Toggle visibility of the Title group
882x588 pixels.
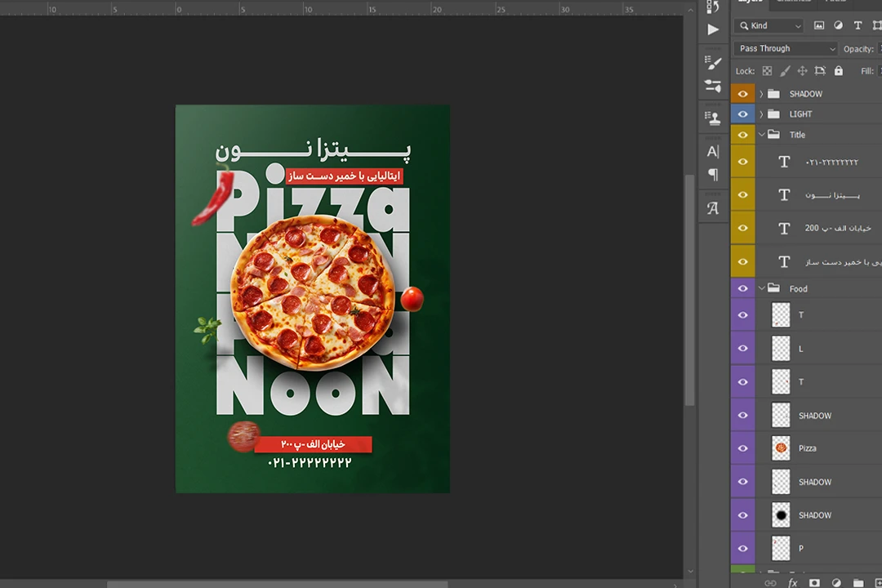pos(742,135)
